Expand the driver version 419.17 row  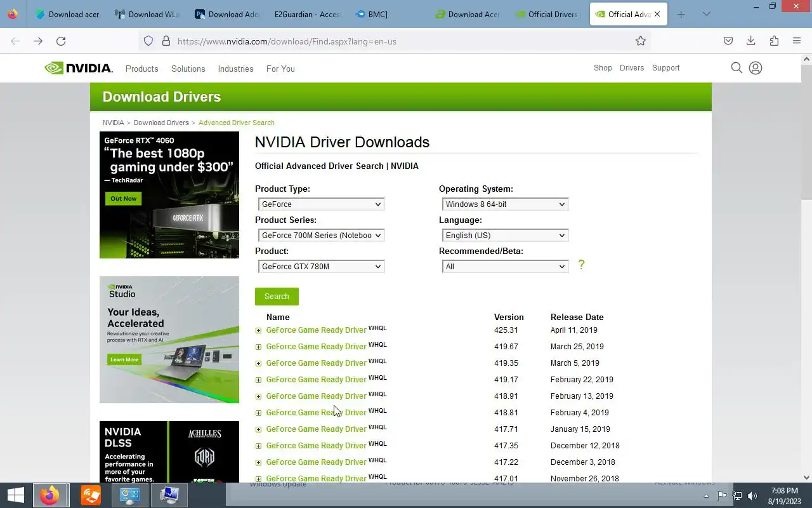pos(258,380)
